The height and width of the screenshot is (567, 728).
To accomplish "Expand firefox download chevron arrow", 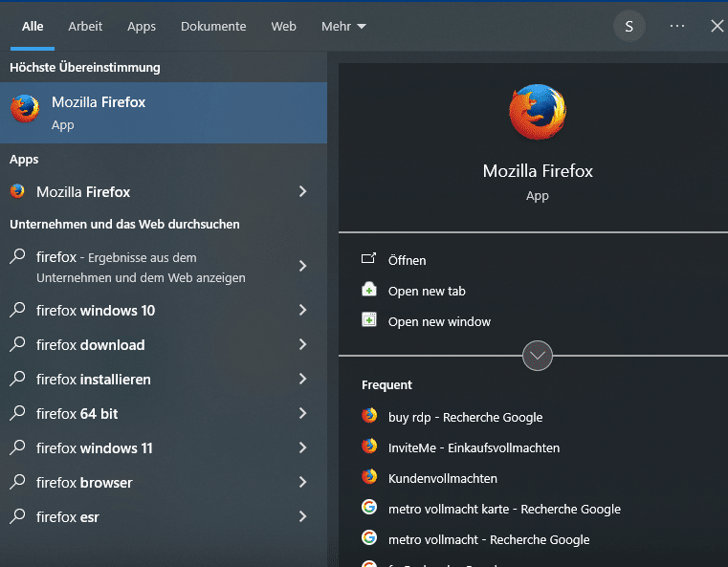I will 302,344.
